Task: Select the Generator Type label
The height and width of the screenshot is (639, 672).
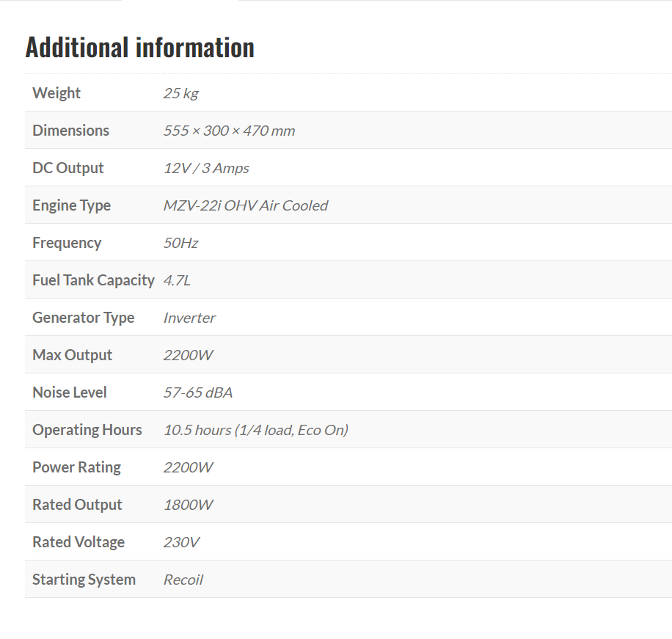Action: pos(84,318)
